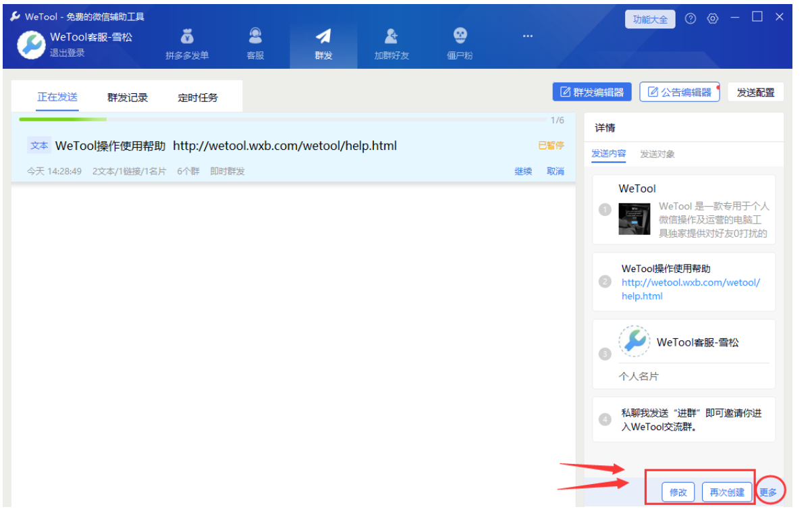Click the 修改 button
Viewport: 812px width, 528px height.
click(678, 492)
